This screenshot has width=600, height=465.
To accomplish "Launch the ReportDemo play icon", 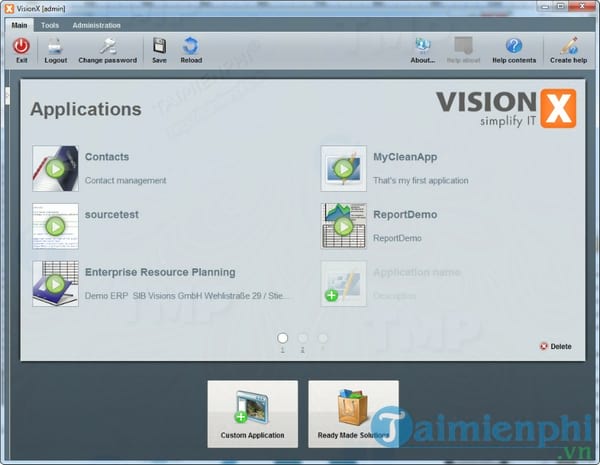I will 344,227.
